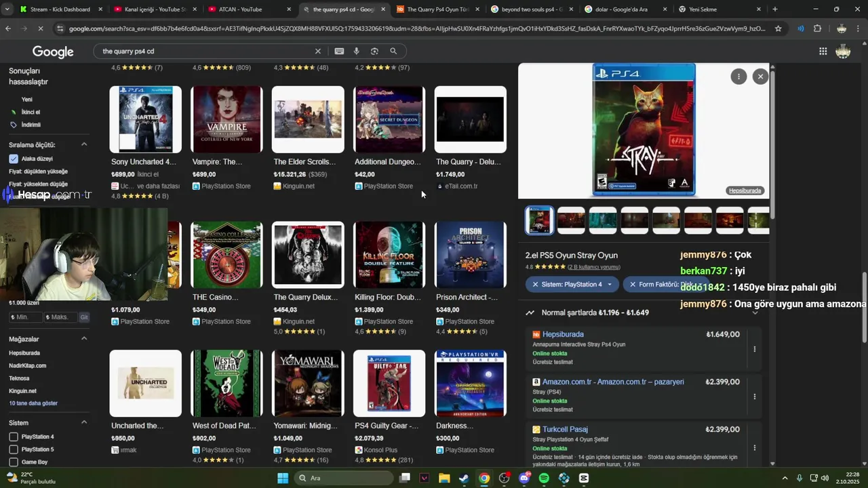Open Turkcell Pasaj offer link

565,429
